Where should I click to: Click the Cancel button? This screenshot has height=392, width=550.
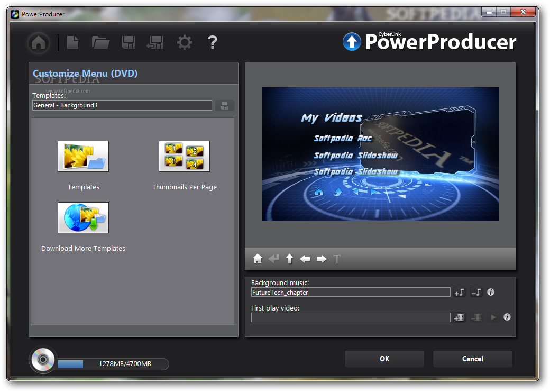(x=472, y=359)
